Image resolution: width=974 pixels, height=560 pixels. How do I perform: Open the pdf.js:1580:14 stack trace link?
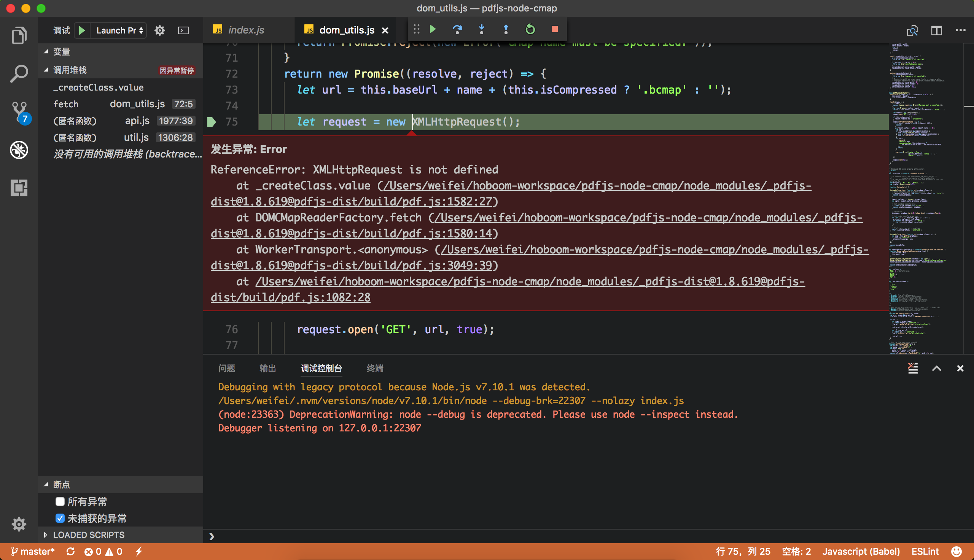536,225
